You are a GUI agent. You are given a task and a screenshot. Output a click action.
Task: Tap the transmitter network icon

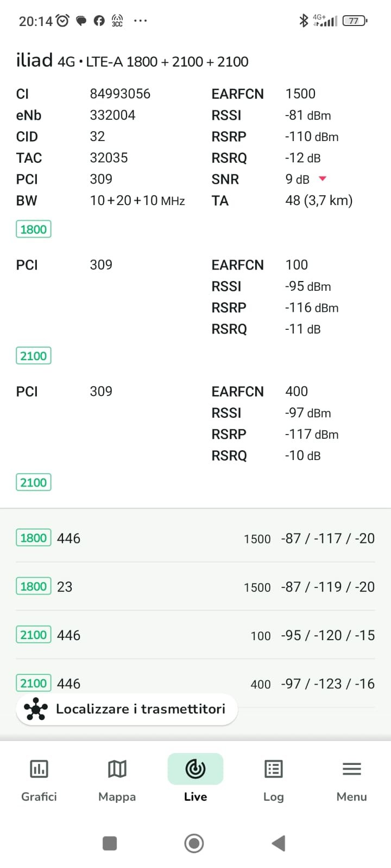pyautogui.click(x=36, y=709)
